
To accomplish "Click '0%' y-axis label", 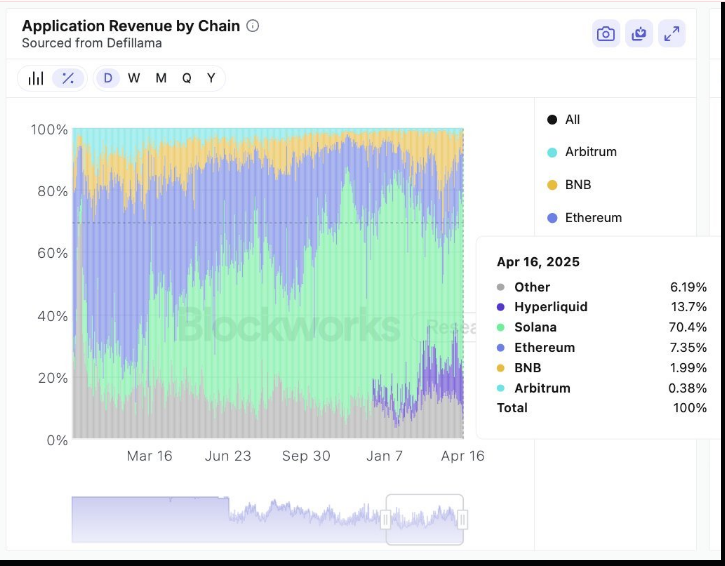I will [x=57, y=440].
